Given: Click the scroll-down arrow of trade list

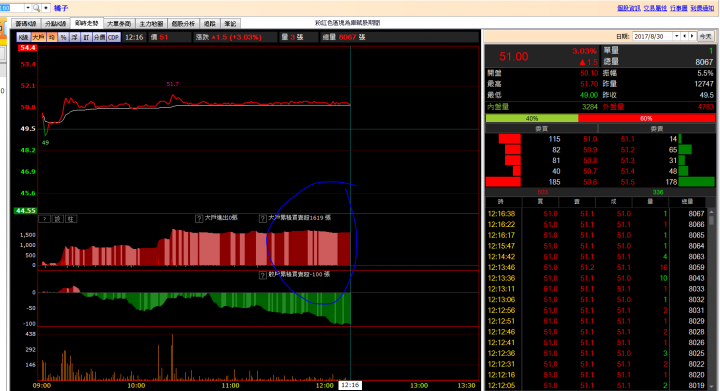Looking at the screenshot, I should tap(711, 387).
